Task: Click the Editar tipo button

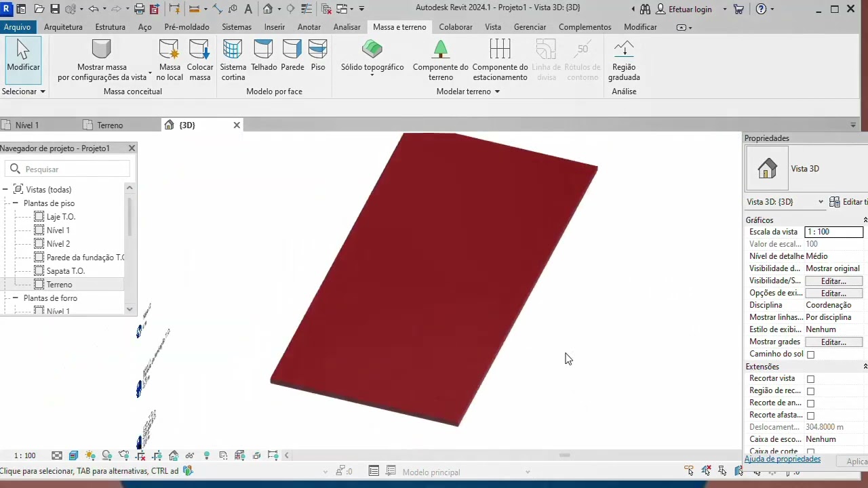Action: [848, 202]
